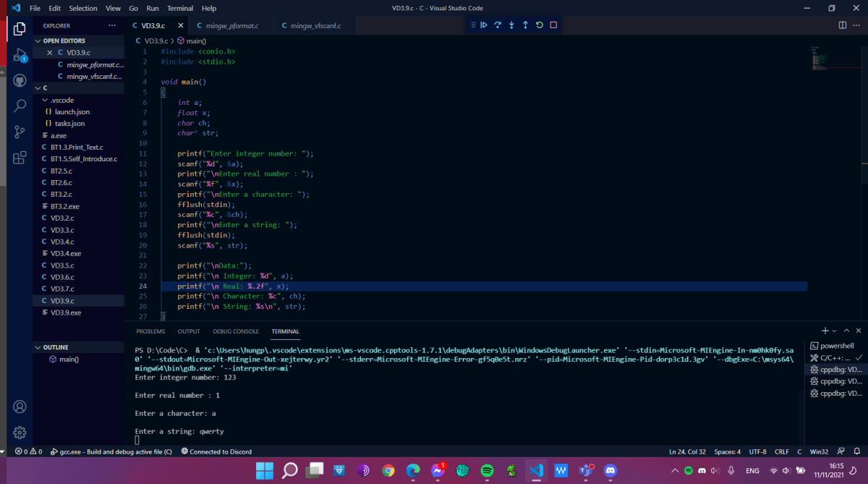
Task: Click the Step Over debug icon
Action: [x=498, y=24]
